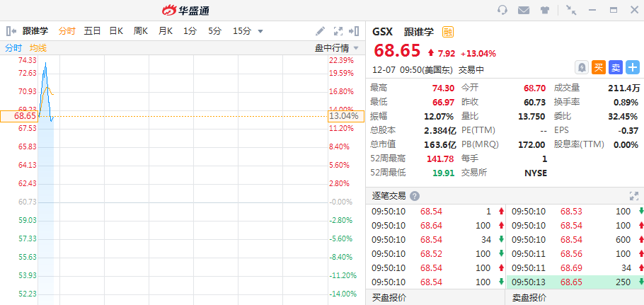Click the pencil drawing tool icon
This screenshot has height=305, width=644.
coord(321,31)
